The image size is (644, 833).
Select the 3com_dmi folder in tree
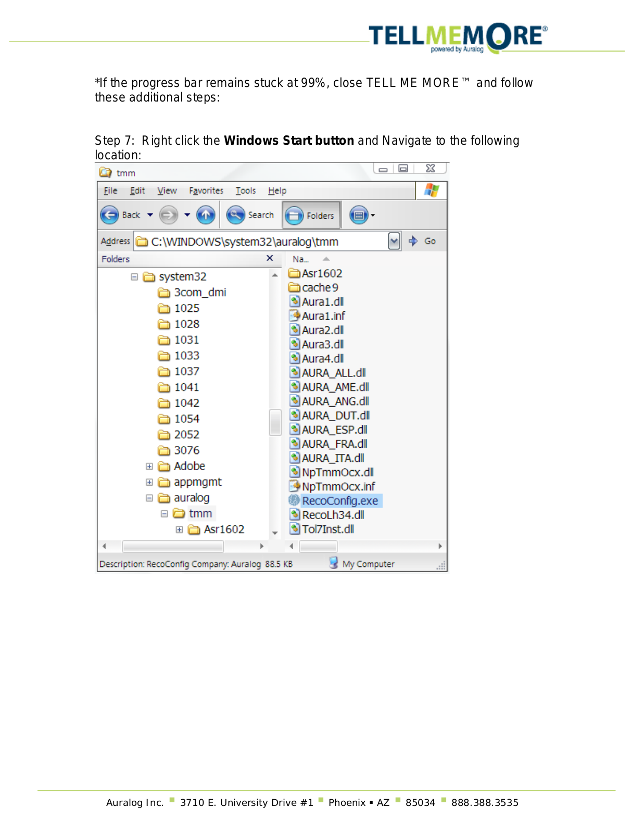(192, 293)
